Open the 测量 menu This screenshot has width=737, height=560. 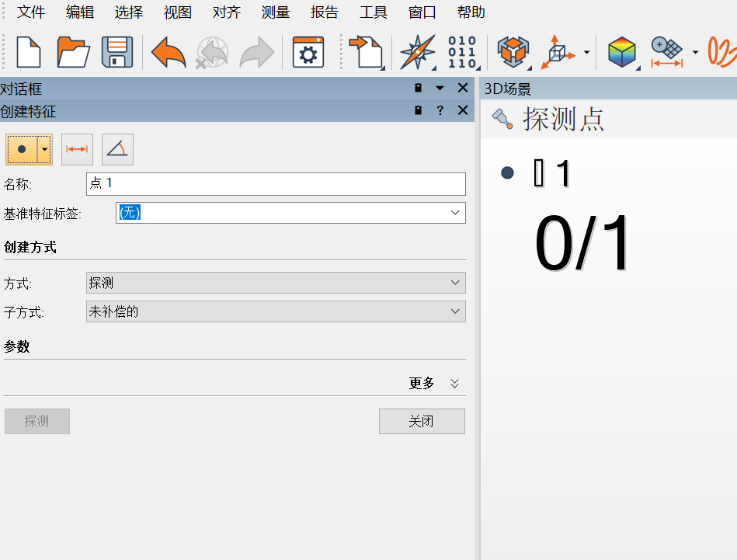click(x=276, y=12)
